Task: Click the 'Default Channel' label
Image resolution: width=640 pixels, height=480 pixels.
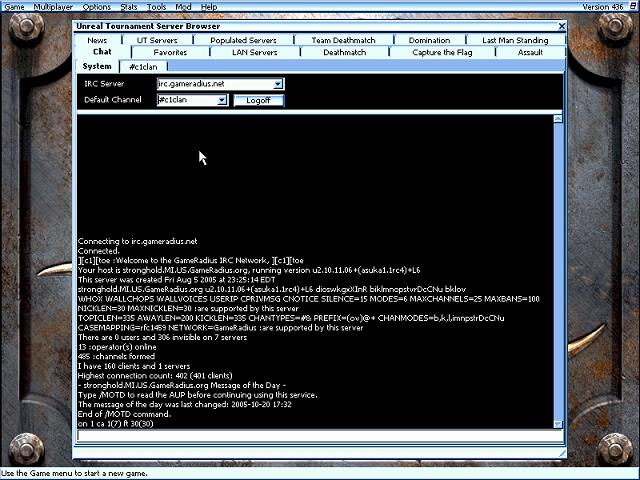Action: pos(113,100)
